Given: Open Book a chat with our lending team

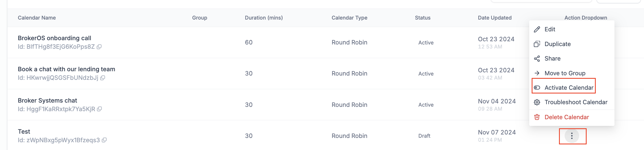Looking at the screenshot, I should pos(66,69).
